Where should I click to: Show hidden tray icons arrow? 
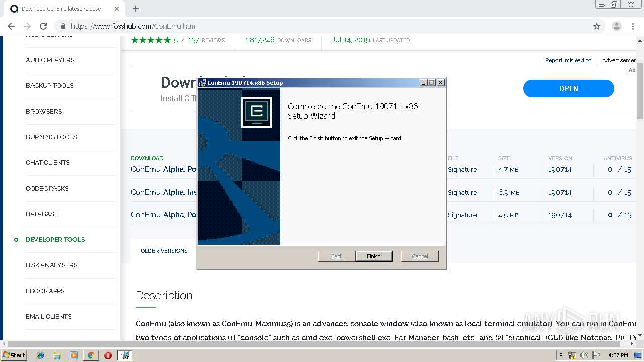coord(561,355)
